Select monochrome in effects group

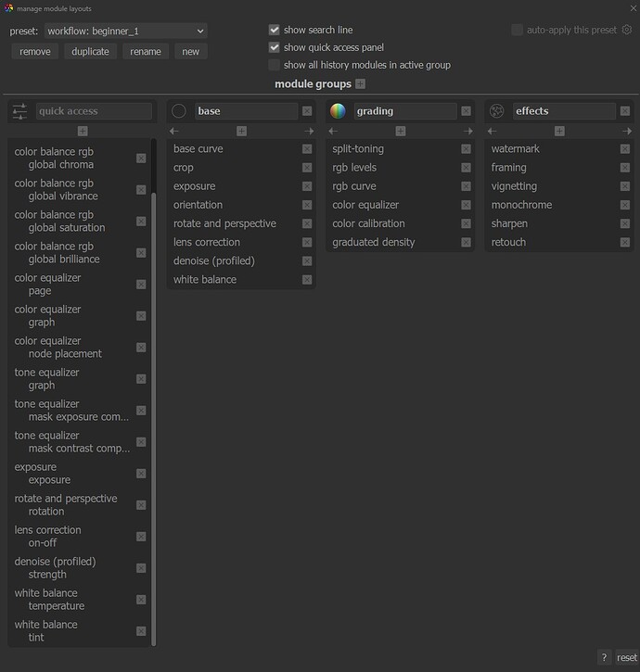(x=521, y=205)
